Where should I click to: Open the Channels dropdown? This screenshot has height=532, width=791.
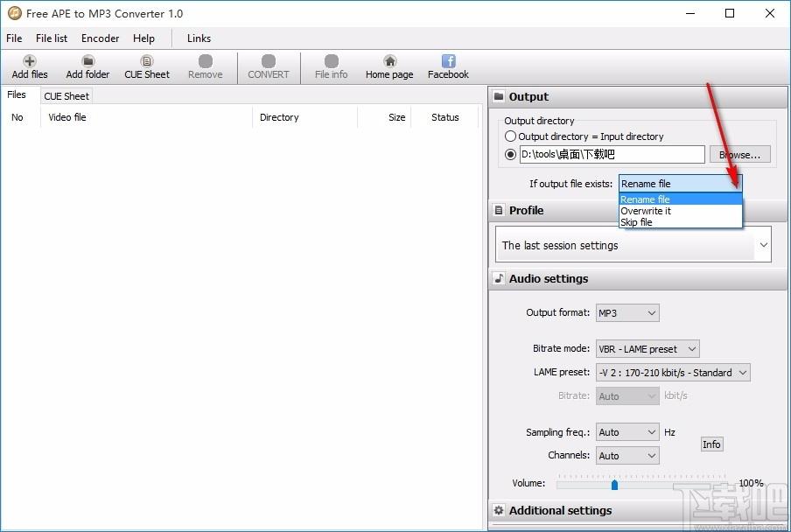(x=627, y=456)
